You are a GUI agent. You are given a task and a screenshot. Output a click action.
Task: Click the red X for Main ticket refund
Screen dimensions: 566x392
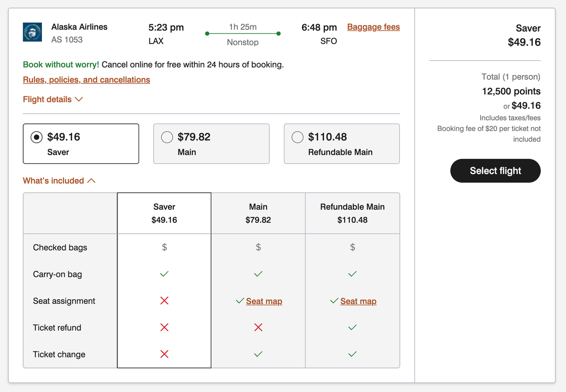coord(258,327)
